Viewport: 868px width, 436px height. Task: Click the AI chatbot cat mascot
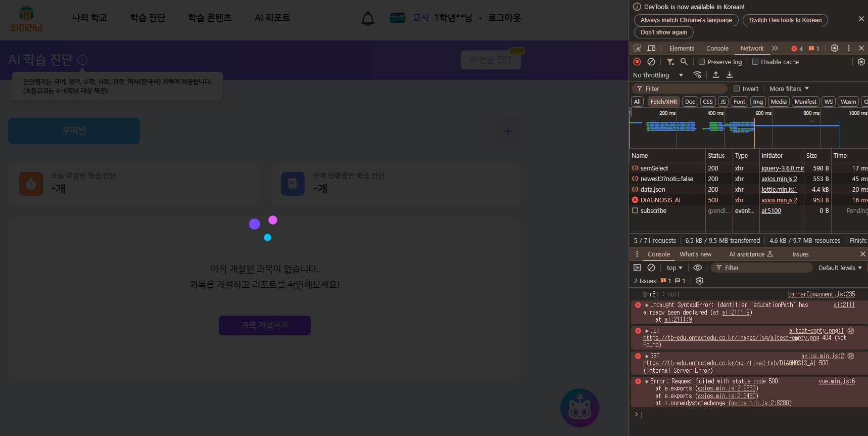pyautogui.click(x=580, y=408)
